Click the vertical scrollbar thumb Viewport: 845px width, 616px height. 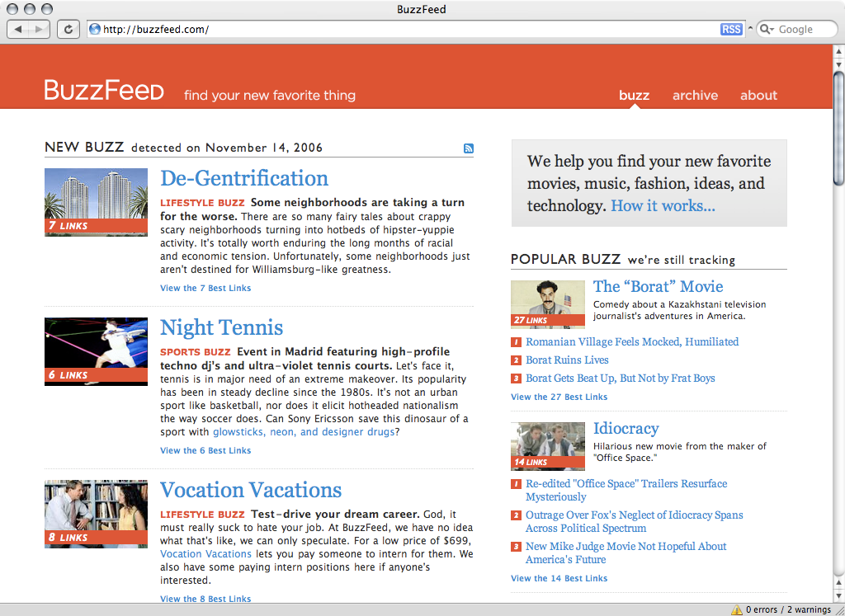coord(839,128)
